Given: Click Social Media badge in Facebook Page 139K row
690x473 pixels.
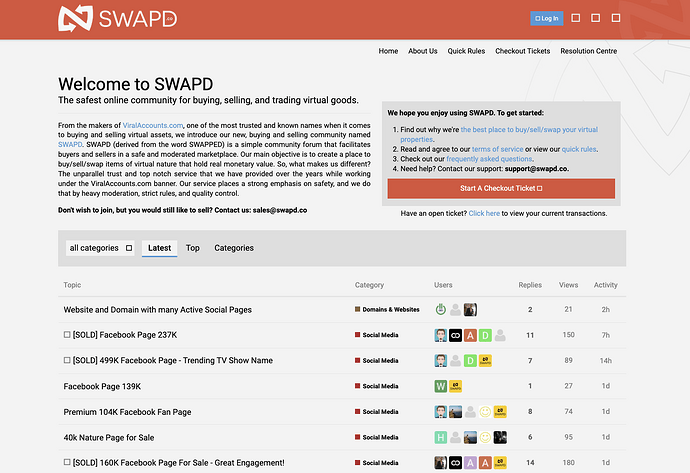Looking at the screenshot, I should 377,386.
